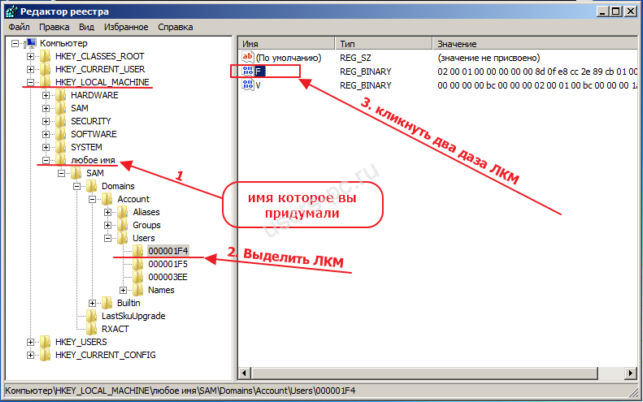The image size is (643, 402).
Task: Open the Правка menu
Action: (x=54, y=27)
